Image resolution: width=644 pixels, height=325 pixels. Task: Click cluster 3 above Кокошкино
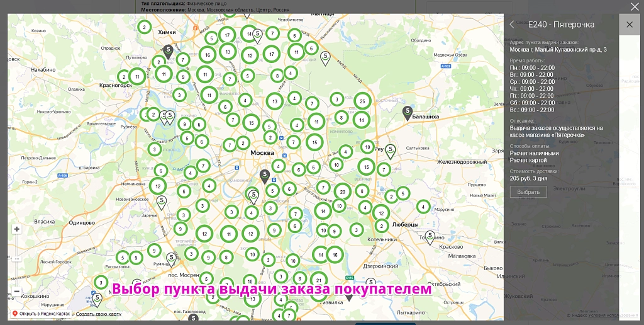pos(101,282)
